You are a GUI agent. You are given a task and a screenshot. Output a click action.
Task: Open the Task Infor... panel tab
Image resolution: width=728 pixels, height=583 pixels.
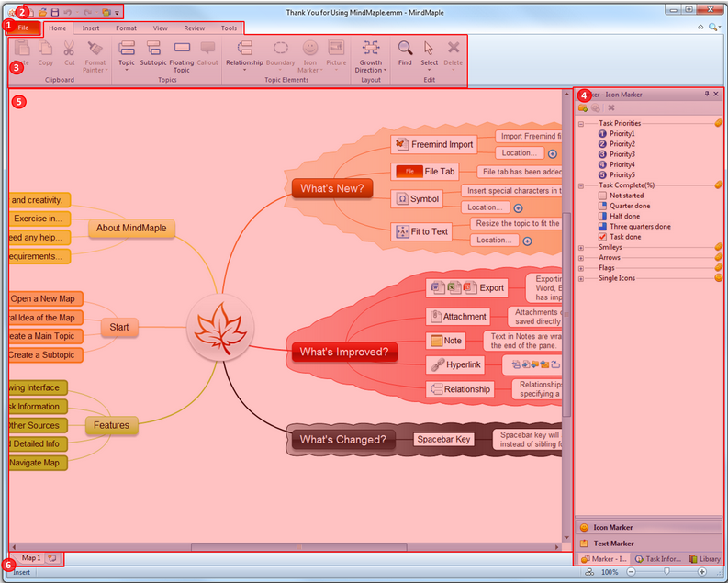(658, 559)
